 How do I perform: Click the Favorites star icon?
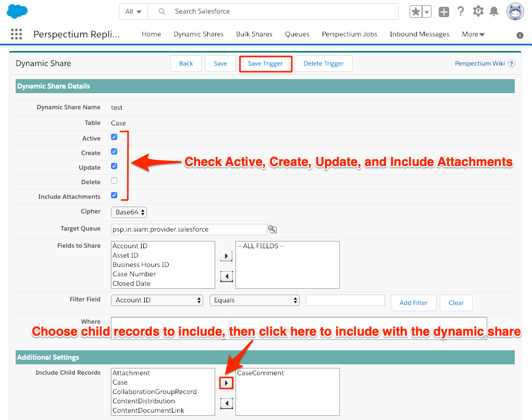(x=416, y=12)
